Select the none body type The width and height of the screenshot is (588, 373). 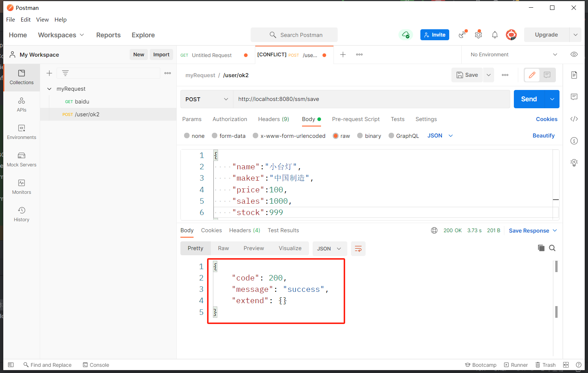tap(194, 136)
